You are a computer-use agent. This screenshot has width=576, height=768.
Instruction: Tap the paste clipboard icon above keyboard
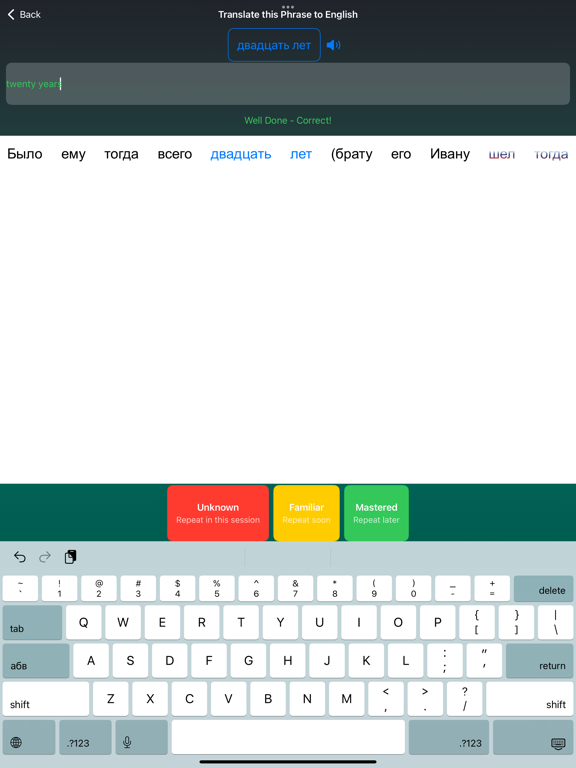(x=71, y=557)
